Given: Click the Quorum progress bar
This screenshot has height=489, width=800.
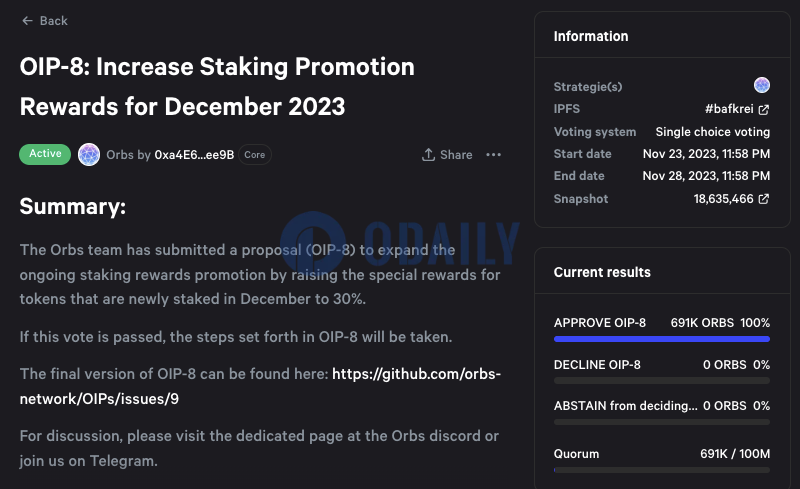Looking at the screenshot, I should click(x=662, y=470).
